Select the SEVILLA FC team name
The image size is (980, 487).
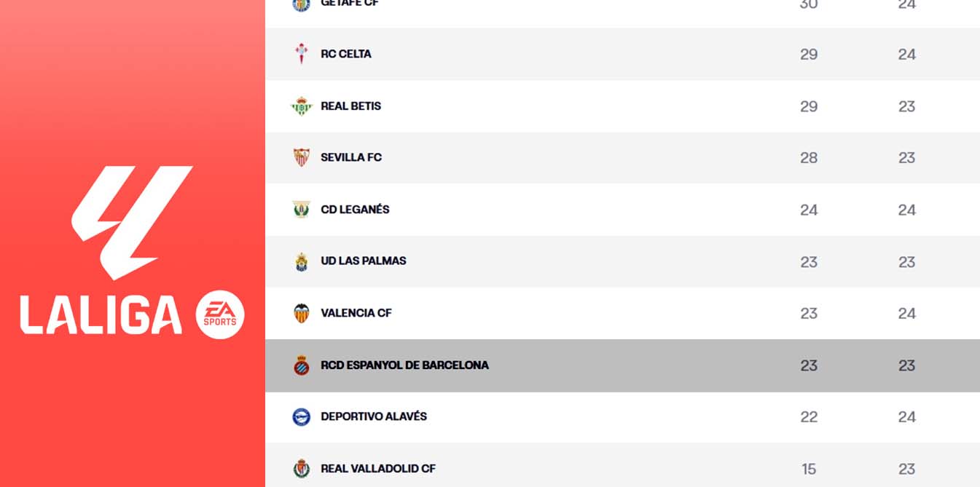point(351,157)
